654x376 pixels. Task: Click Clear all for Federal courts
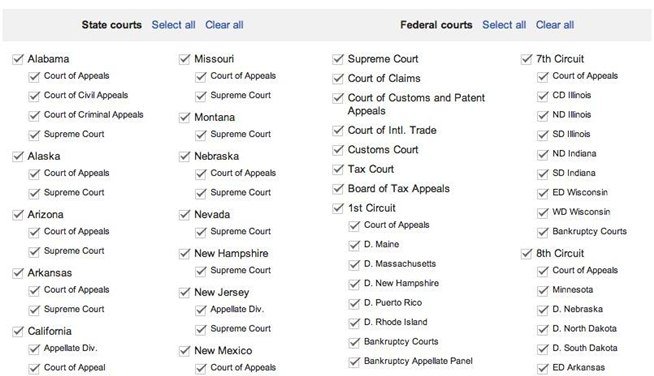click(555, 25)
